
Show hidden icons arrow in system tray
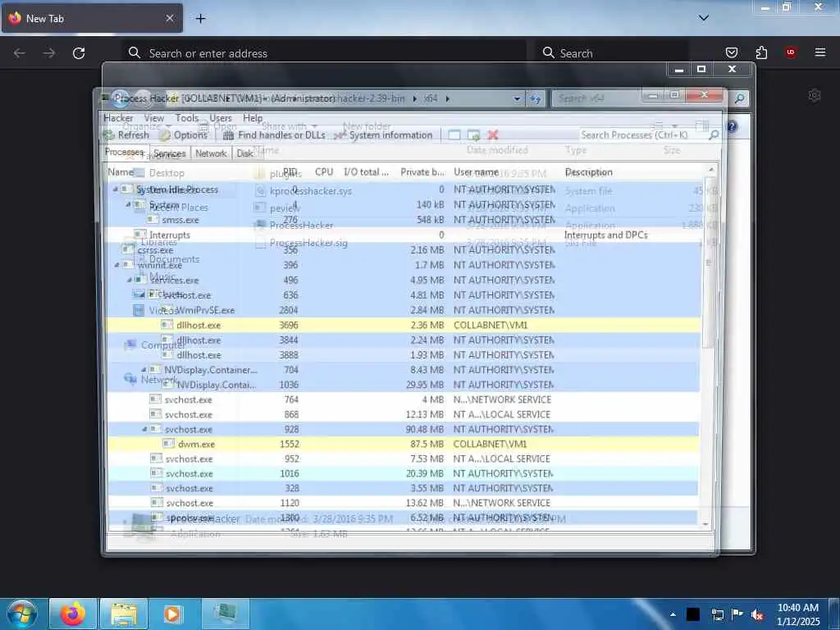coord(673,614)
